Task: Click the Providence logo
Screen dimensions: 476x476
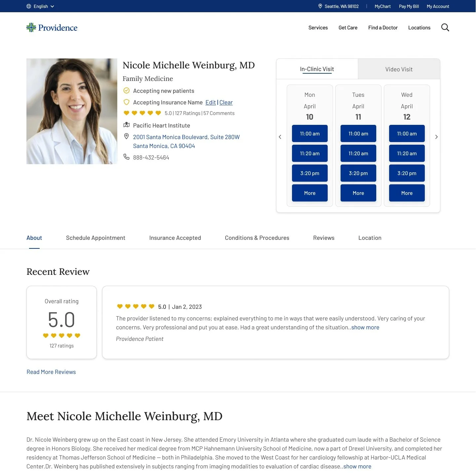Action: [52, 27]
